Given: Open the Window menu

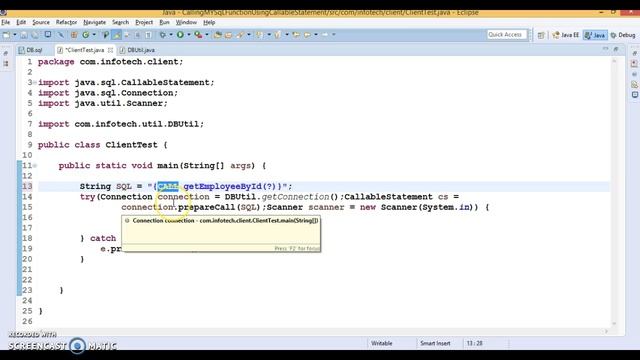Looking at the screenshot, I should pyautogui.click(x=186, y=22).
